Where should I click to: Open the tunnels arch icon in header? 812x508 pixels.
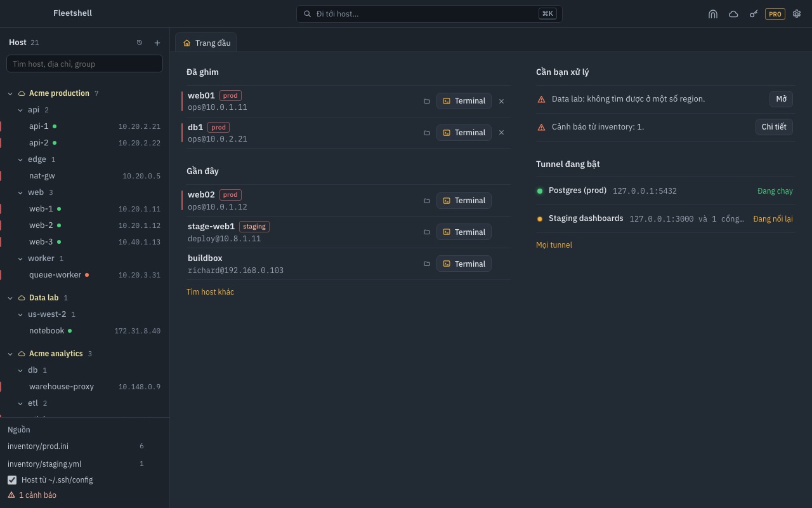[x=713, y=14]
